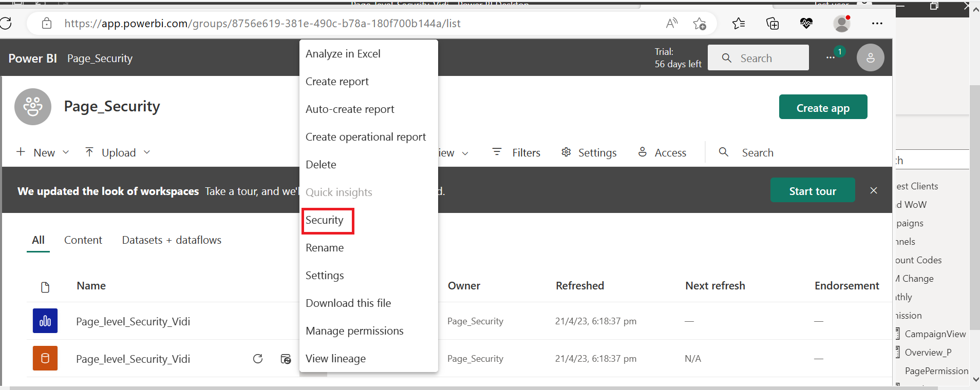Restore the Power BI Desktop window
The height and width of the screenshot is (390, 980).
tap(934, 6)
